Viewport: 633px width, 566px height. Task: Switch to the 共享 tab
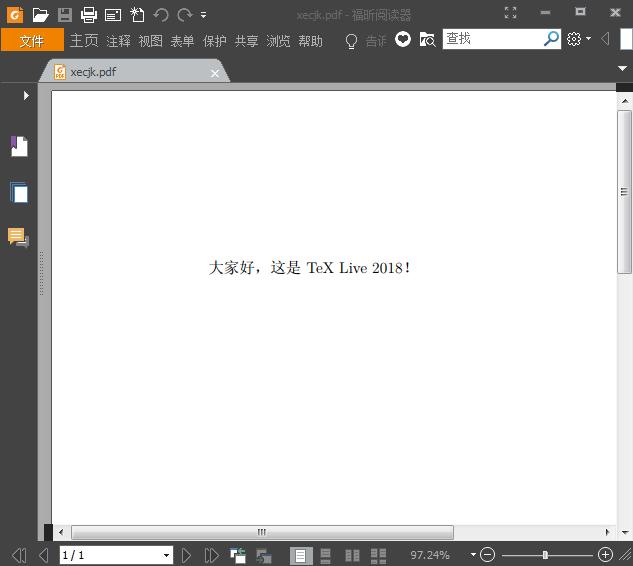click(x=246, y=41)
